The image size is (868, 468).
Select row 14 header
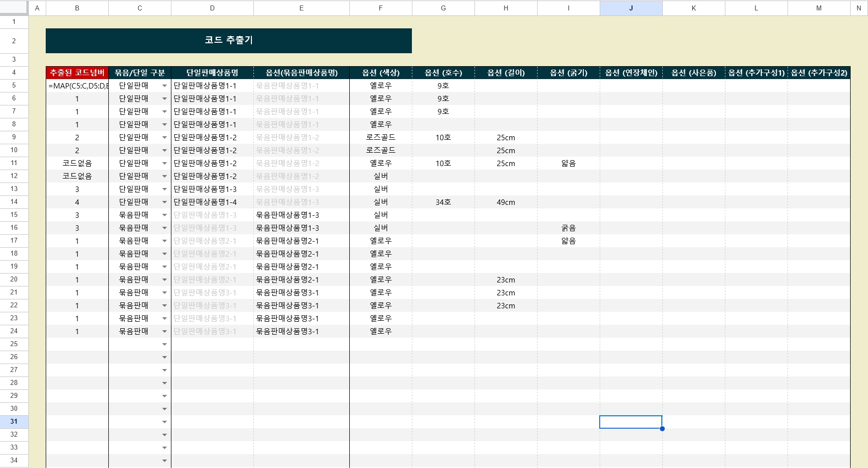[x=14, y=202]
